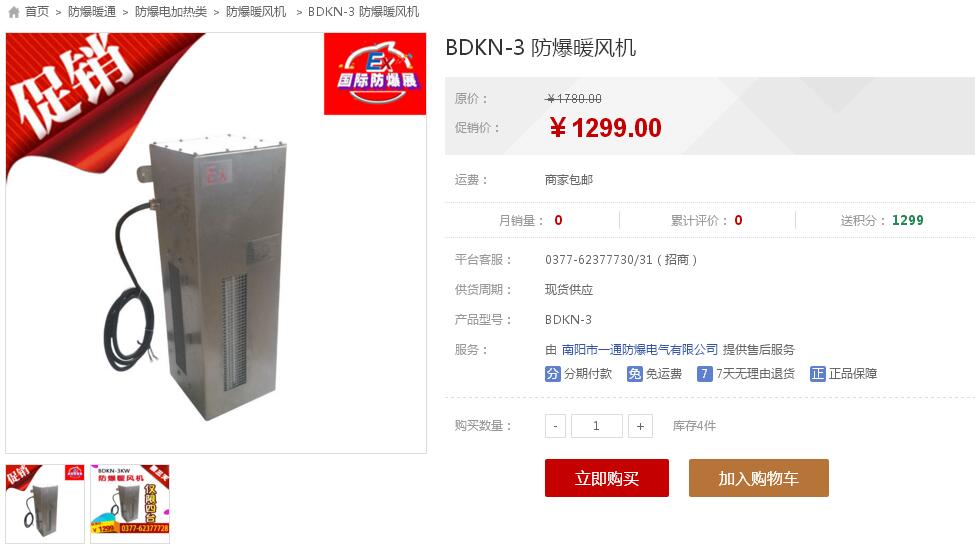Open the 南阳市一通防爆电气有限公司 company link
The height and width of the screenshot is (552, 979).
coord(639,350)
